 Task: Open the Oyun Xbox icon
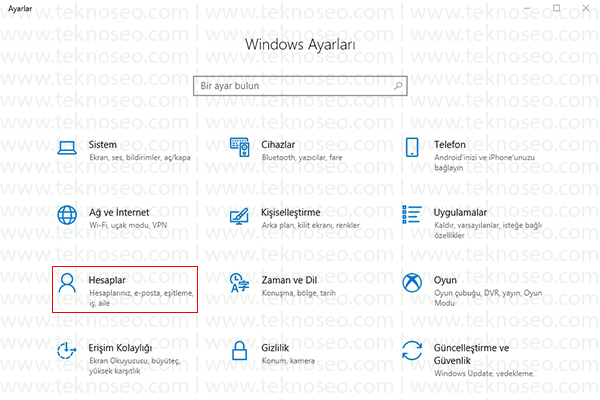pos(412,282)
